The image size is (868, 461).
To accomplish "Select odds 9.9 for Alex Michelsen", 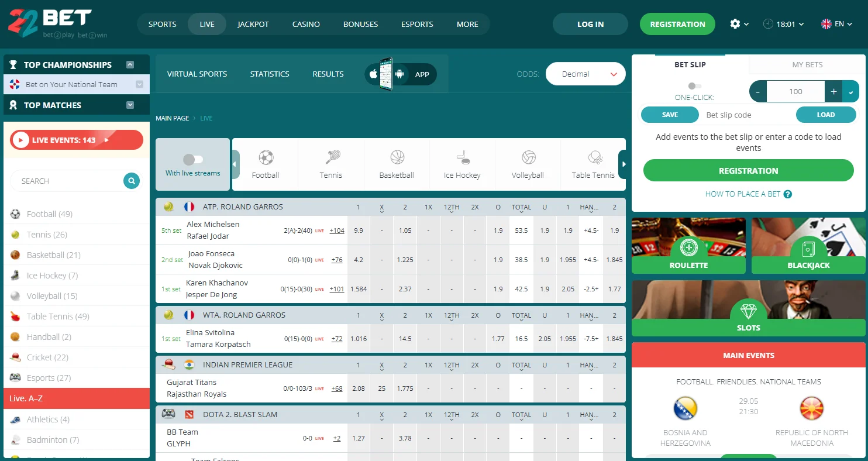I will [359, 230].
